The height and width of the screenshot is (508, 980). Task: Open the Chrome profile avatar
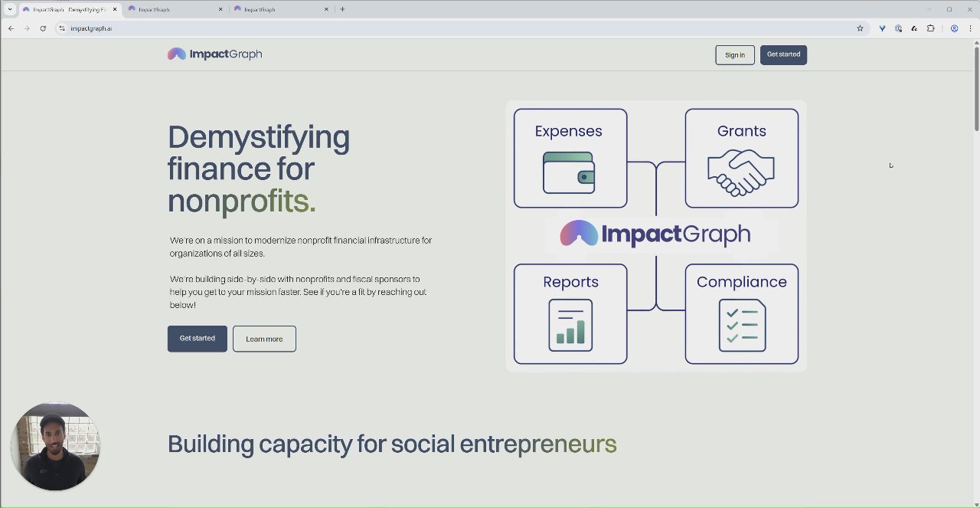(955, 28)
